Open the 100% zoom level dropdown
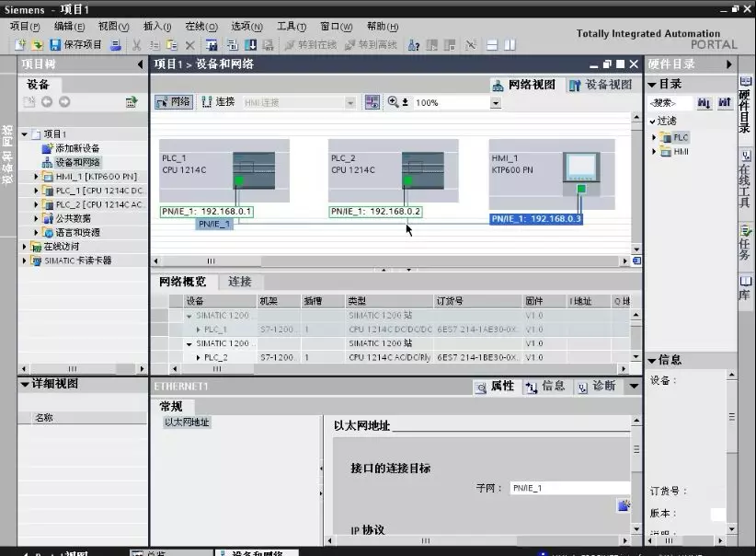 495,103
